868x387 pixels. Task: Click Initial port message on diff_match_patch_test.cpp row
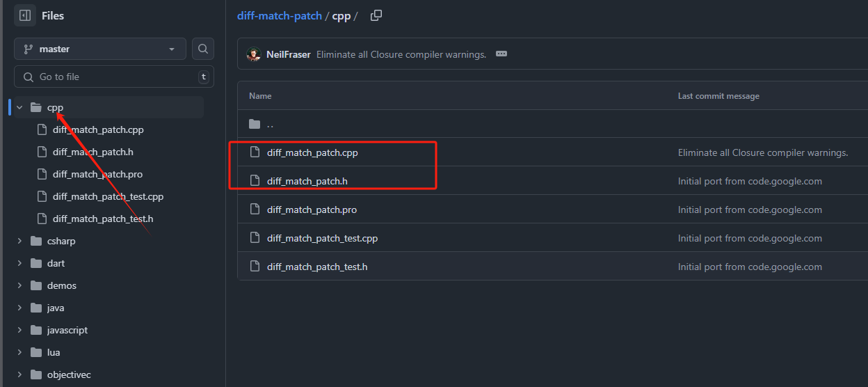(x=750, y=238)
